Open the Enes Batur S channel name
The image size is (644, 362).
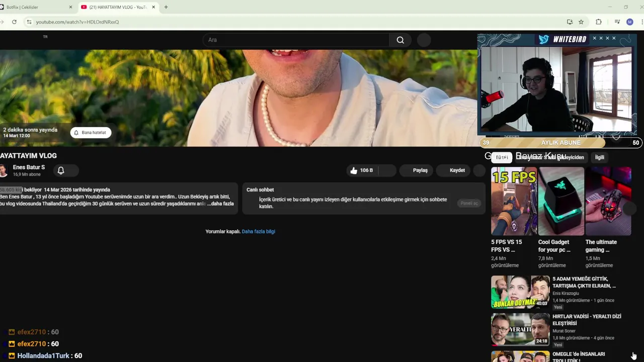coord(29,167)
